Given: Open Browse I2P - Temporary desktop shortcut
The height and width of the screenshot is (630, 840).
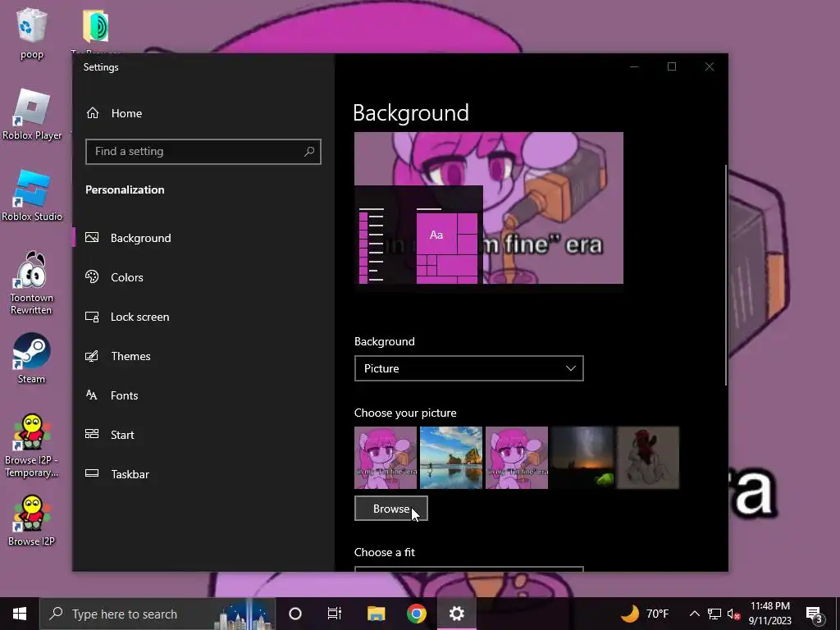Looking at the screenshot, I should 32,445.
